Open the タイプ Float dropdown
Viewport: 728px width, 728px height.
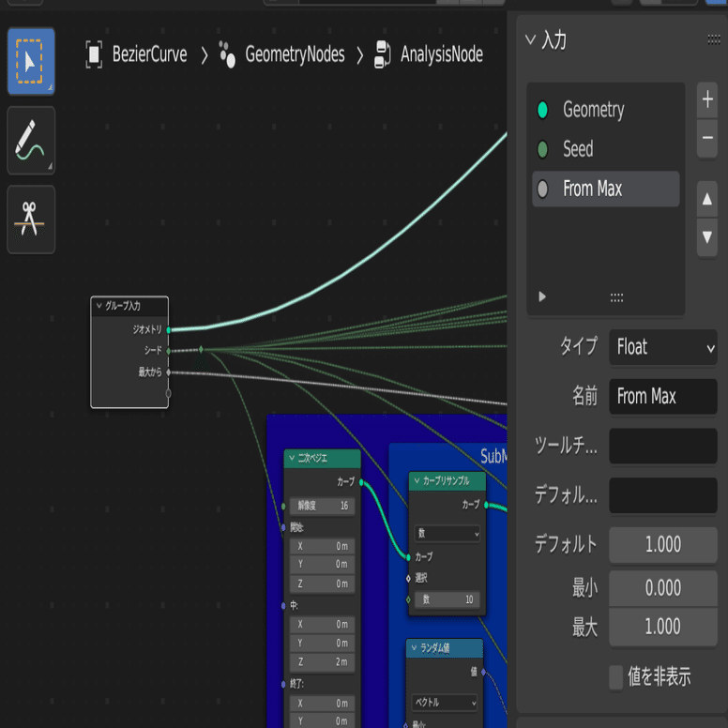pos(663,347)
